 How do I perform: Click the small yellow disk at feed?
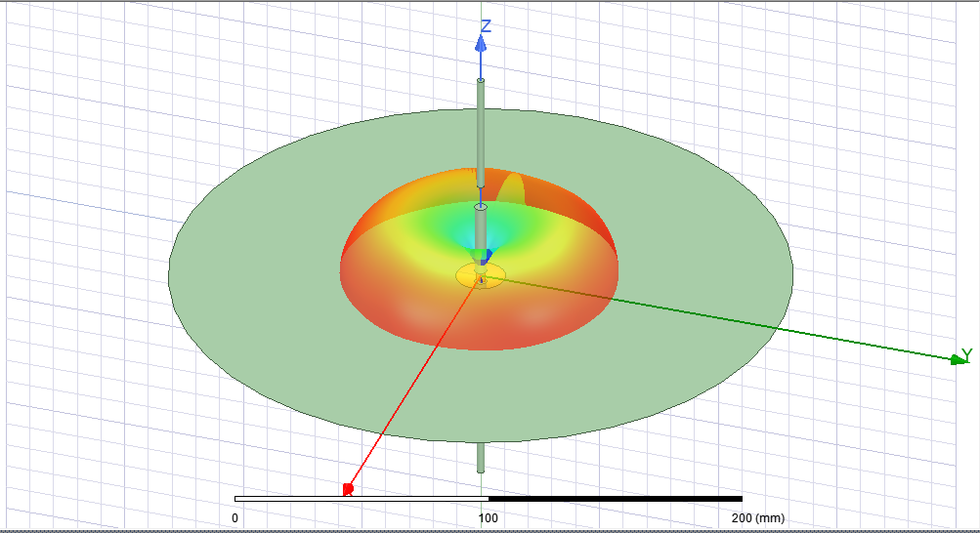click(x=480, y=275)
